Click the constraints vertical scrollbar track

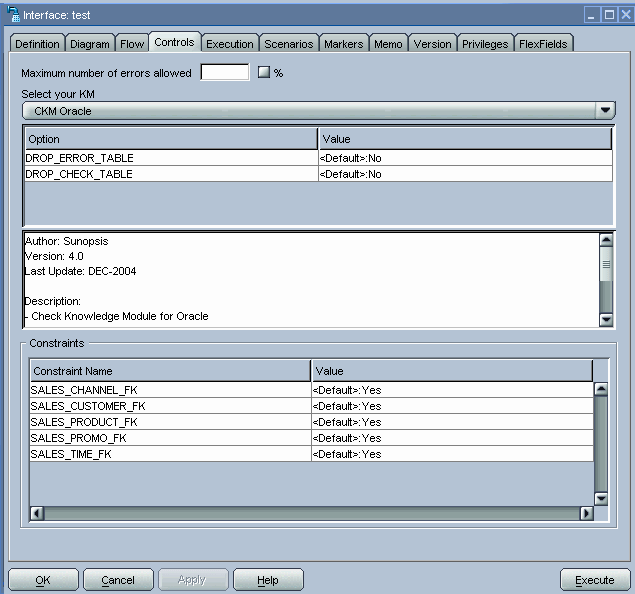601,444
